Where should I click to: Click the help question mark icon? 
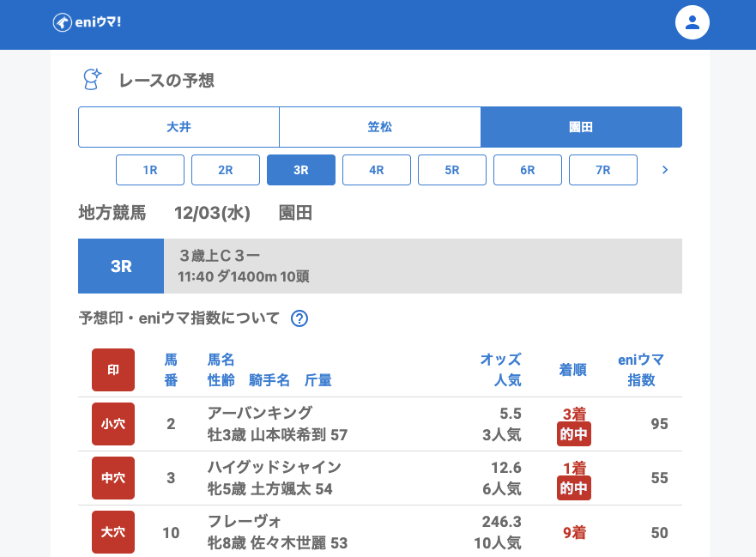pos(299,318)
